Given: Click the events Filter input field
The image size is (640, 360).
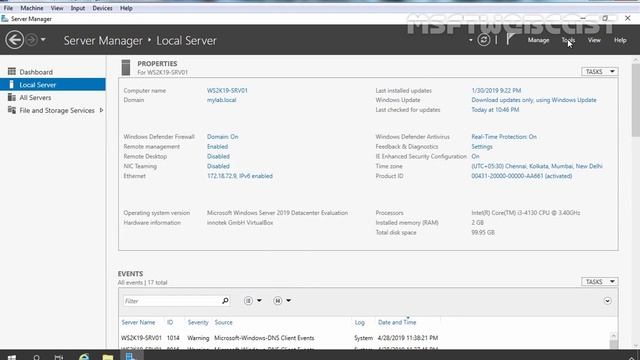Looking at the screenshot, I should [x=171, y=301].
